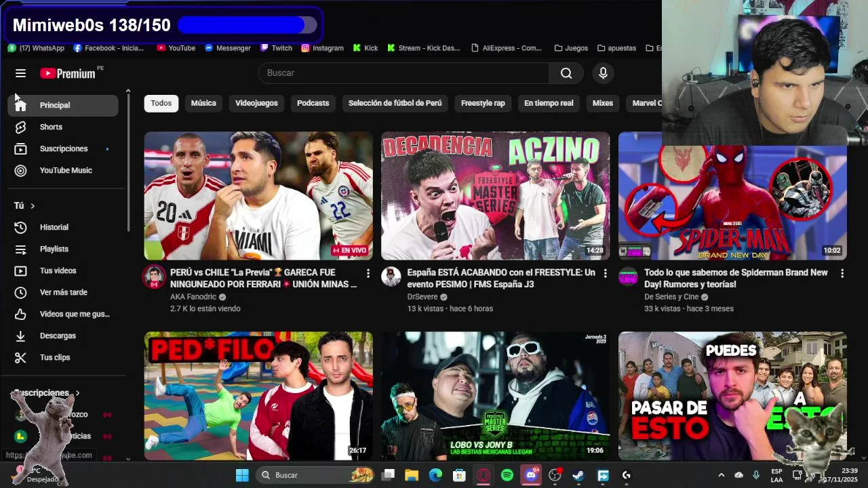
Task: Open Juegos bookmarks folder
Action: point(571,48)
